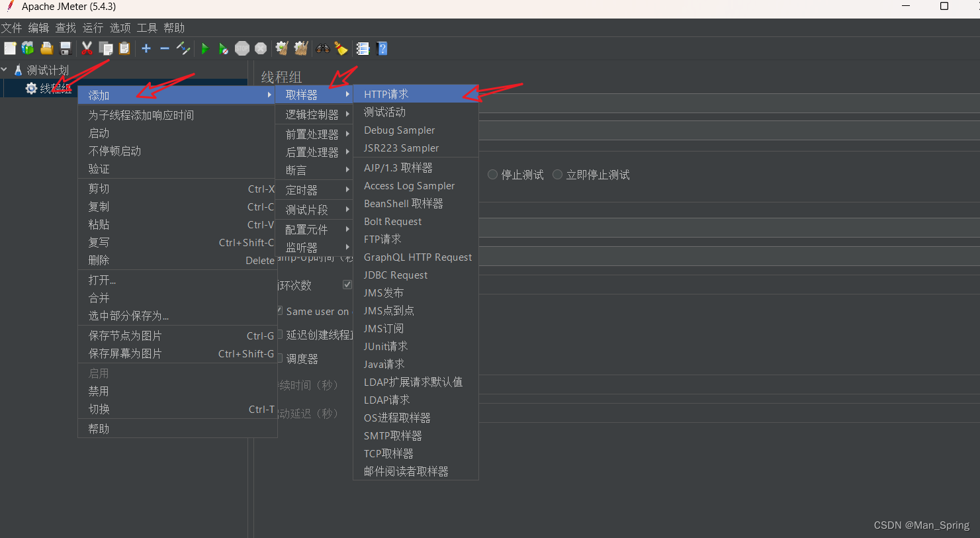Click the thread group name input field
Image resolution: width=980 pixels, height=538 pixels.
729,103
